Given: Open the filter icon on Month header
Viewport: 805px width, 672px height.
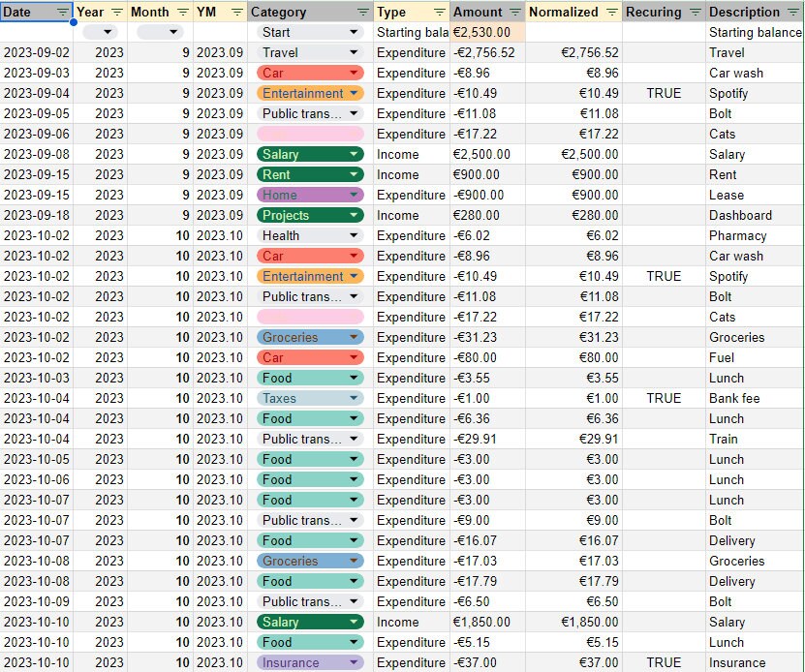Looking at the screenshot, I should 181,12.
